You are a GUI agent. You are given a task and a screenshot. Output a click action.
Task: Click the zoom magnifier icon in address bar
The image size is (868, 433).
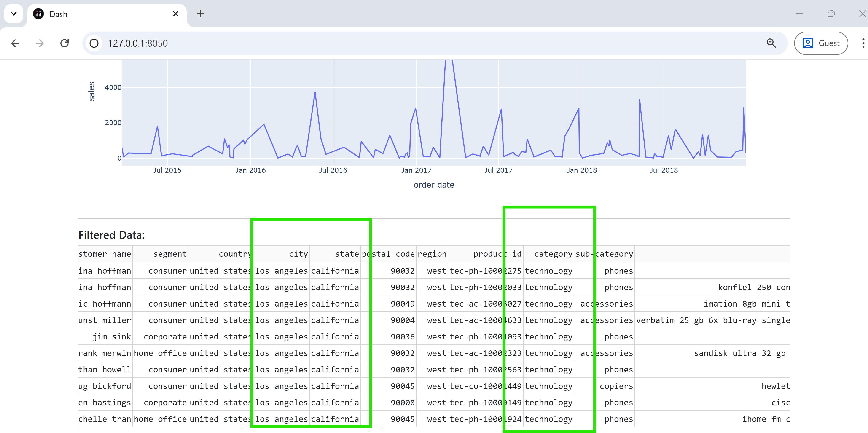click(x=771, y=43)
